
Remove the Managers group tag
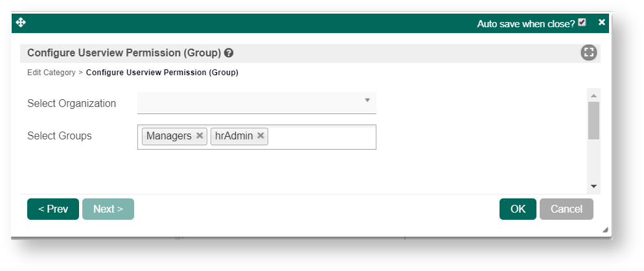coord(200,136)
